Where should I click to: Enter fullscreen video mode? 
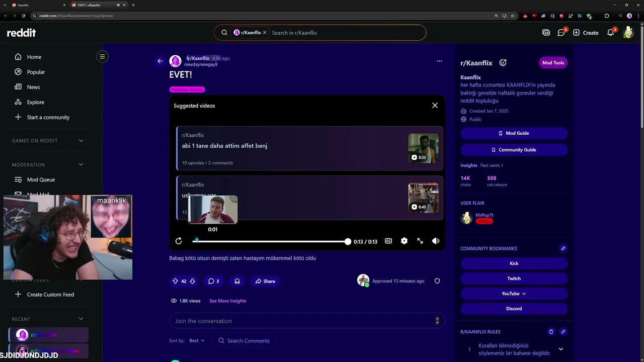point(420,241)
